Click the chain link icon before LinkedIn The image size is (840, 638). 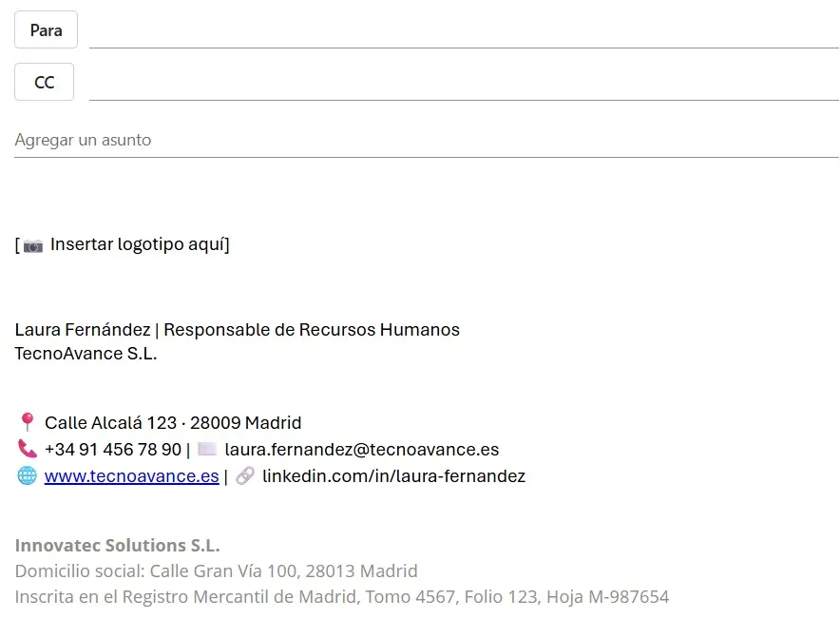(245, 475)
